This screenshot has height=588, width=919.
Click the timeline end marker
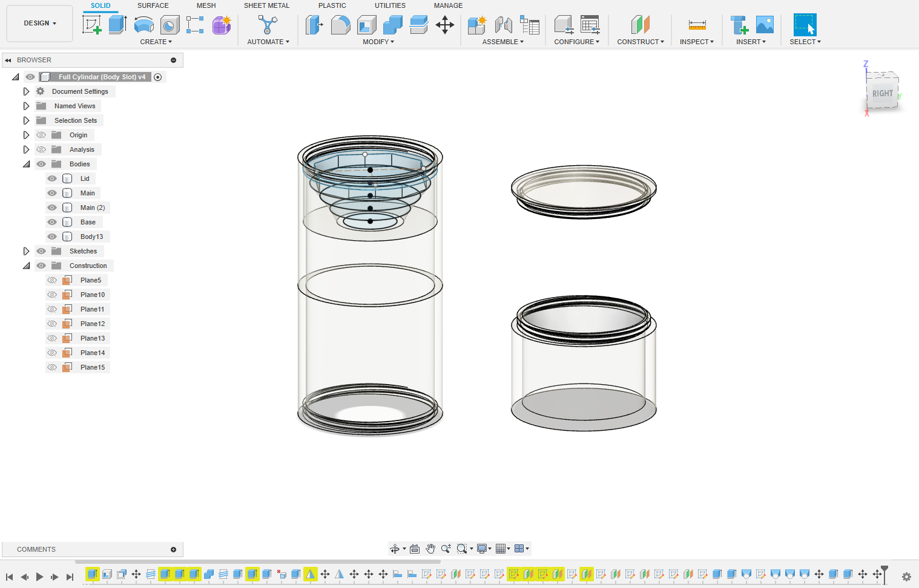[884, 574]
